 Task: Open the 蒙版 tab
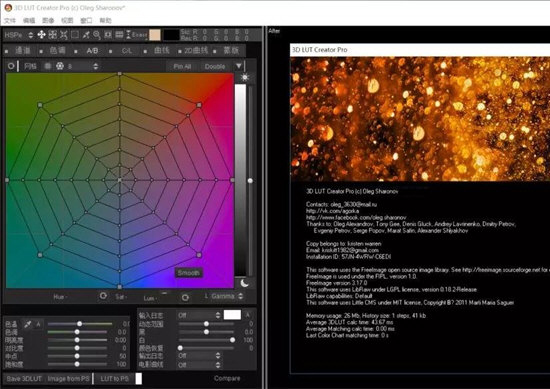231,51
